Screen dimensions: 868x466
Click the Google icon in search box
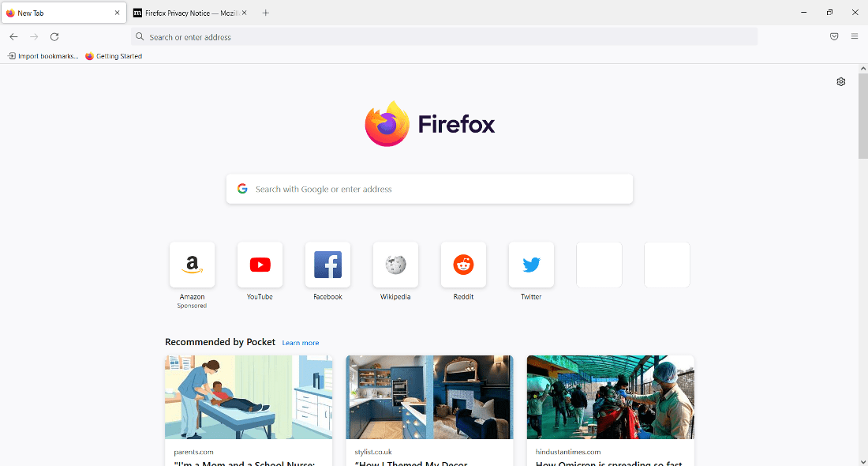point(242,189)
